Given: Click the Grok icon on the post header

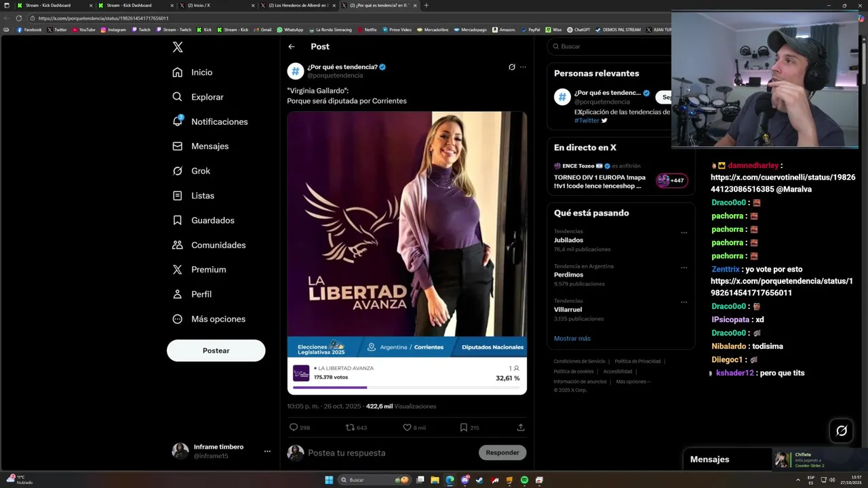Looking at the screenshot, I should point(512,67).
